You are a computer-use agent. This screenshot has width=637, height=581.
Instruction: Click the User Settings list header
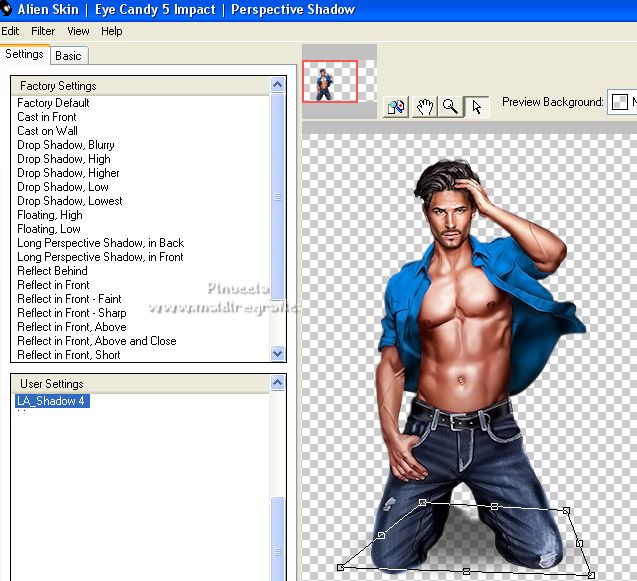[141, 384]
